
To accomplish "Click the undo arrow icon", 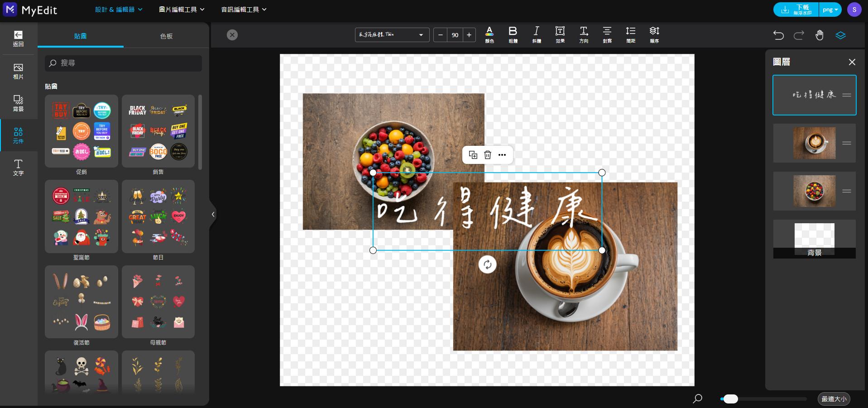I will tap(778, 35).
